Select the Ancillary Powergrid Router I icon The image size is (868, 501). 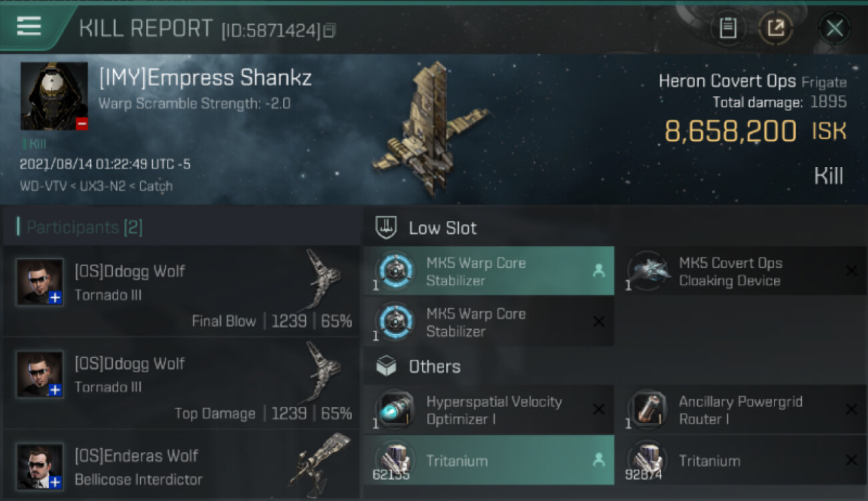[x=649, y=410]
